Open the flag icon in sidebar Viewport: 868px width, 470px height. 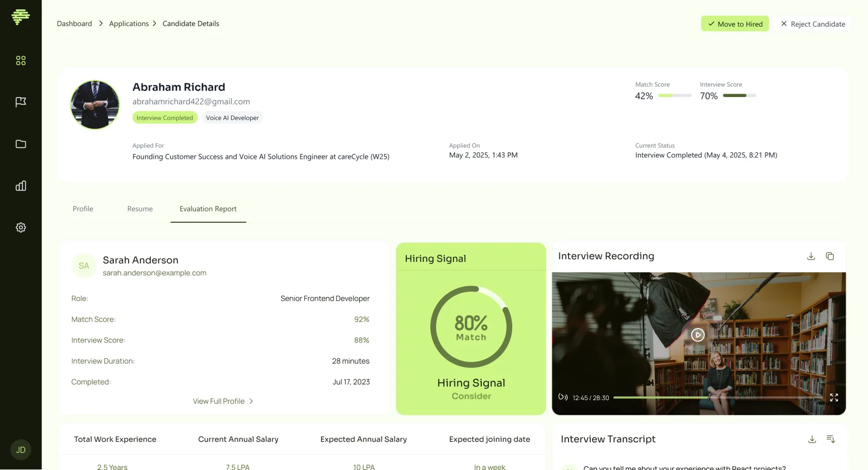click(21, 102)
